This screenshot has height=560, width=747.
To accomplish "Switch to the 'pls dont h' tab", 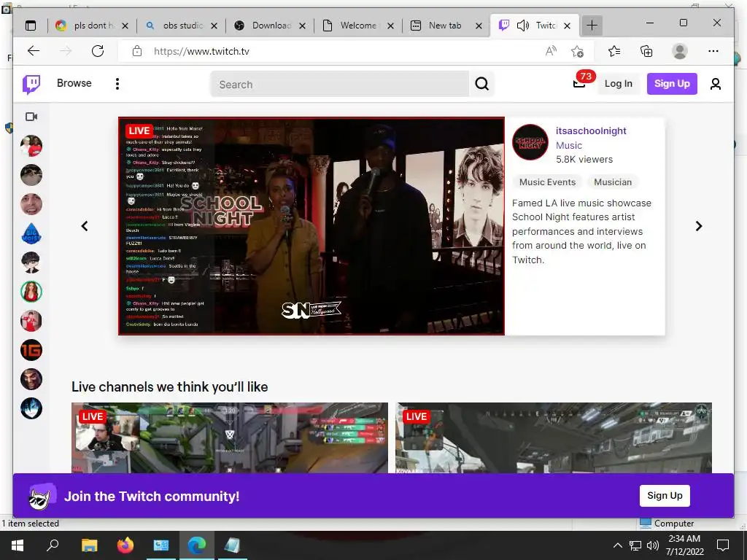I will [92, 26].
